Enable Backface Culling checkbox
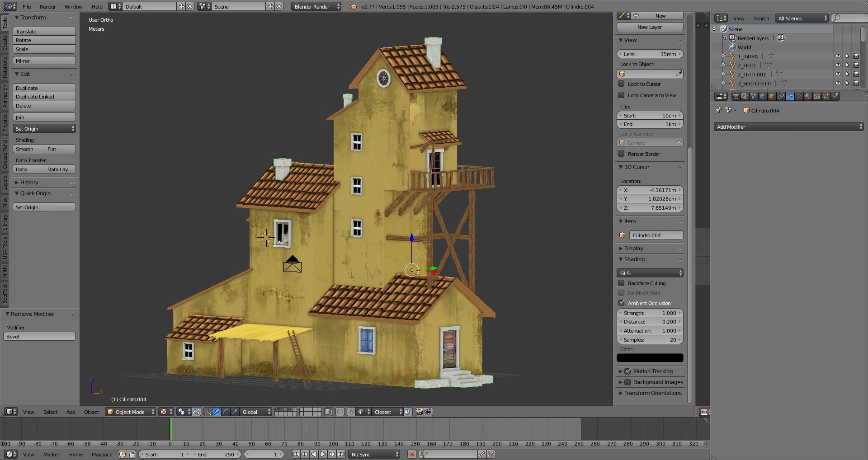Screen dimensions: 868x460 coord(621,283)
